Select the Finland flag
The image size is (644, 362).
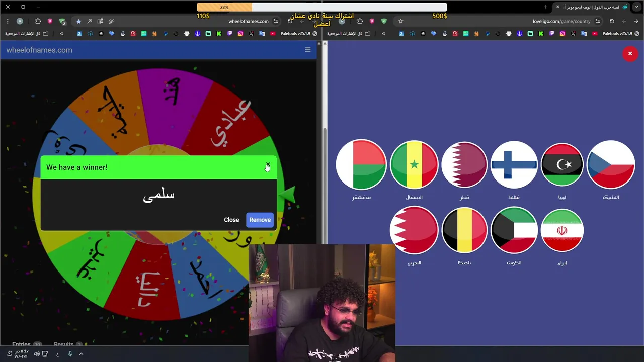tap(514, 164)
